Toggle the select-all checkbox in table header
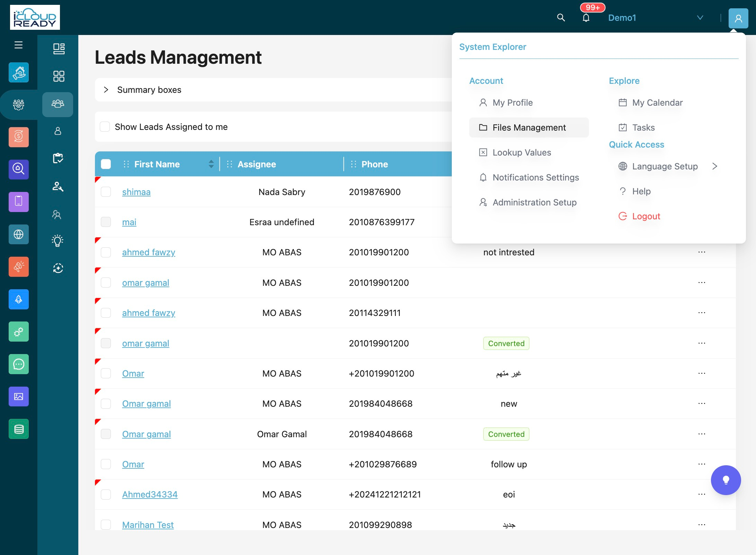 pos(106,164)
